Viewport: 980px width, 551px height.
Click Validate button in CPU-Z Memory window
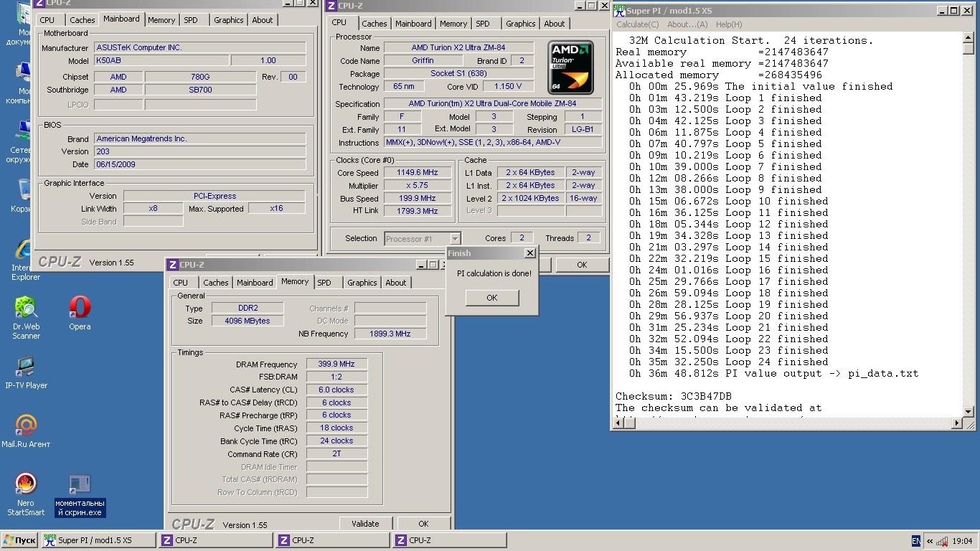365,524
